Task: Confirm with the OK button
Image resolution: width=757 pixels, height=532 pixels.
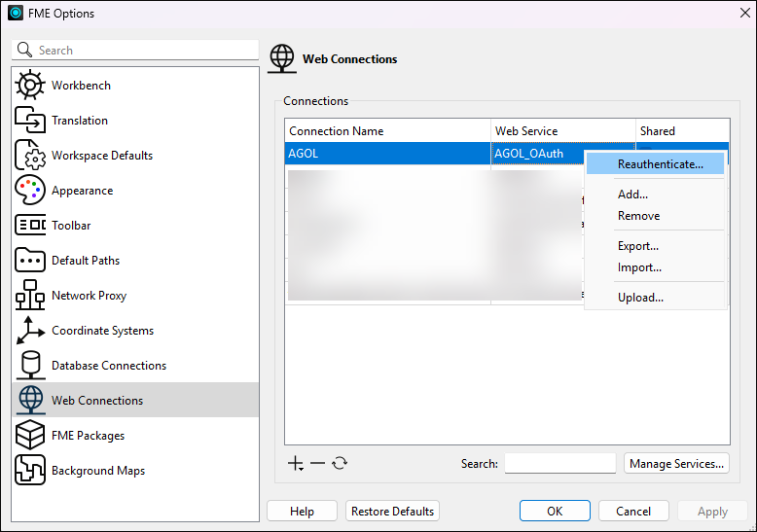Action: (555, 511)
